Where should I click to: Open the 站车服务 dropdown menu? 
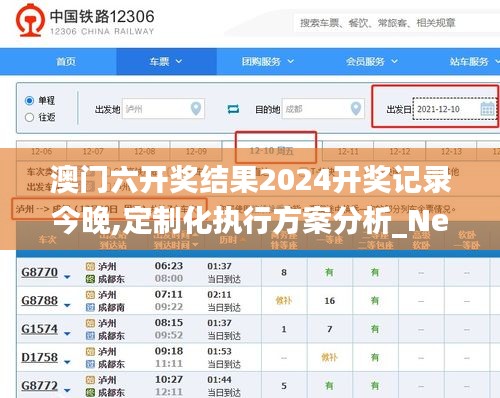click(474, 62)
